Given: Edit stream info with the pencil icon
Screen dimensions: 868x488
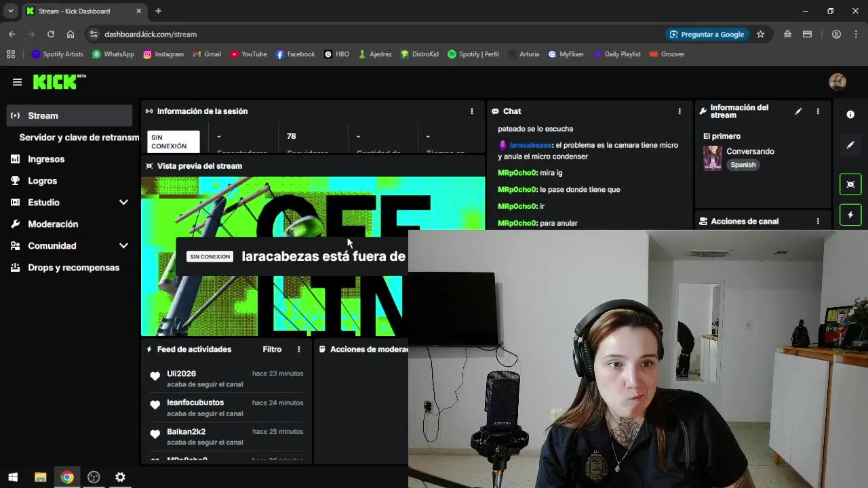Looking at the screenshot, I should pos(798,111).
